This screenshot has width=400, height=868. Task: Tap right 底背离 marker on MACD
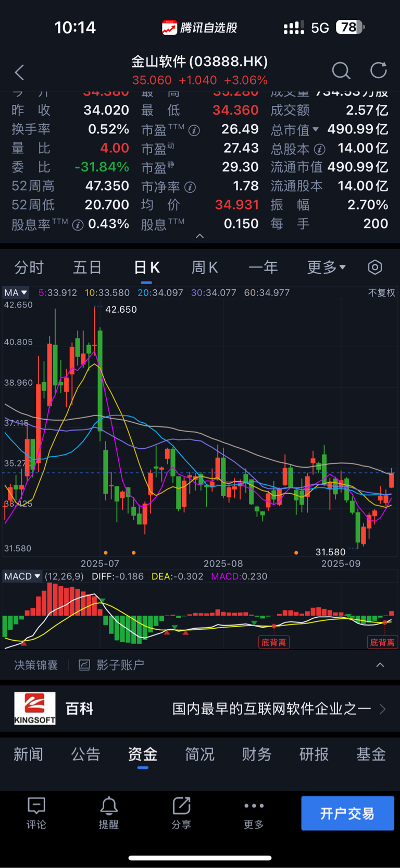[382, 642]
